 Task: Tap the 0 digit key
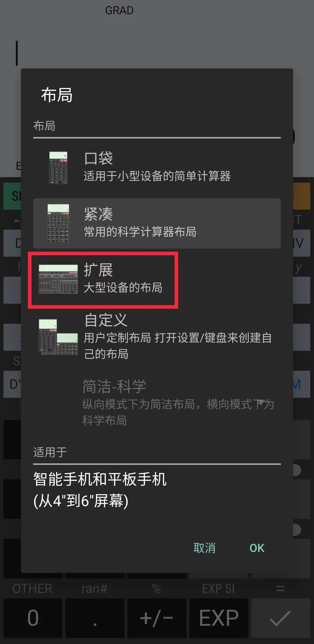click(33, 618)
